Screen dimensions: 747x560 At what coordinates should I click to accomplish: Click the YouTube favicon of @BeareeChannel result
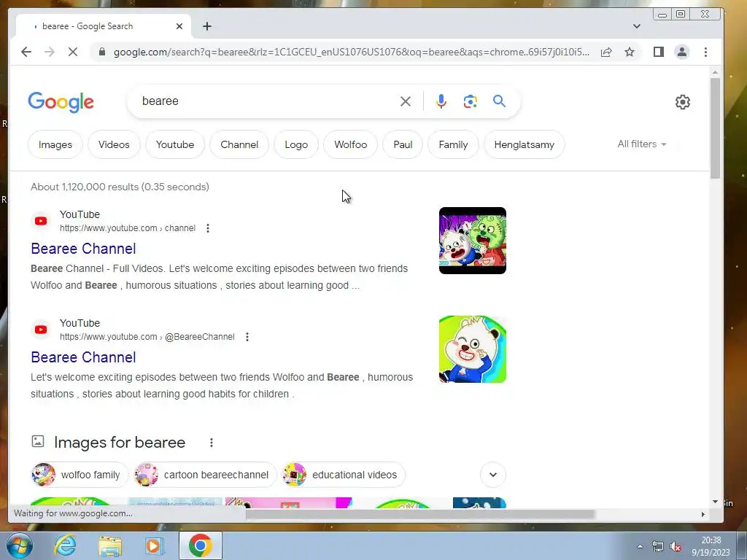coord(41,330)
